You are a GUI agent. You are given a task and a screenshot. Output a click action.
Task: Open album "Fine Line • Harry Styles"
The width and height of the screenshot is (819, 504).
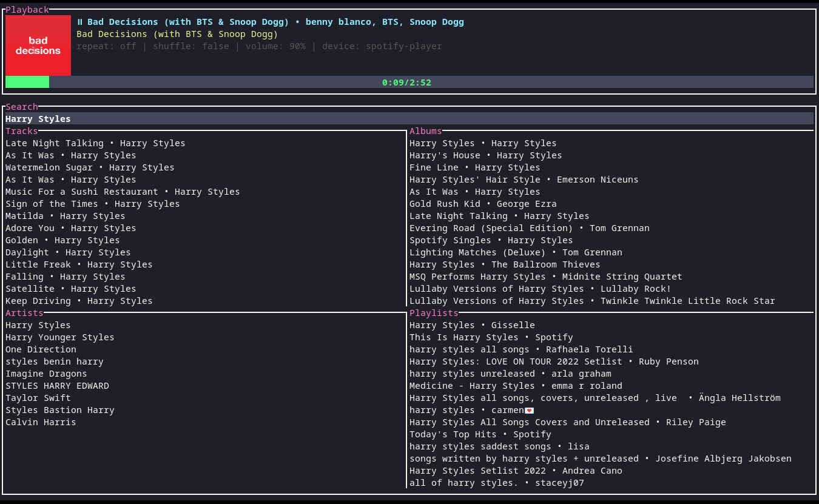coord(475,167)
